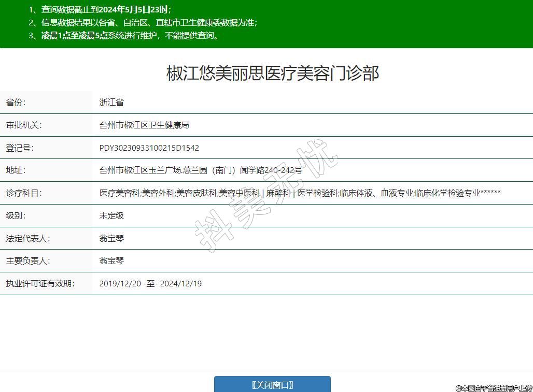Click the 登记号 field label

[20, 148]
